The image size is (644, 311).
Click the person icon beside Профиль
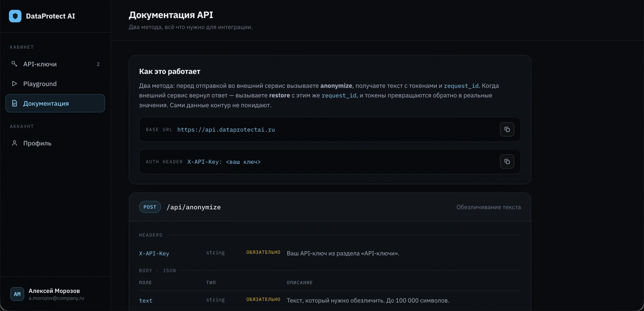pyautogui.click(x=14, y=143)
